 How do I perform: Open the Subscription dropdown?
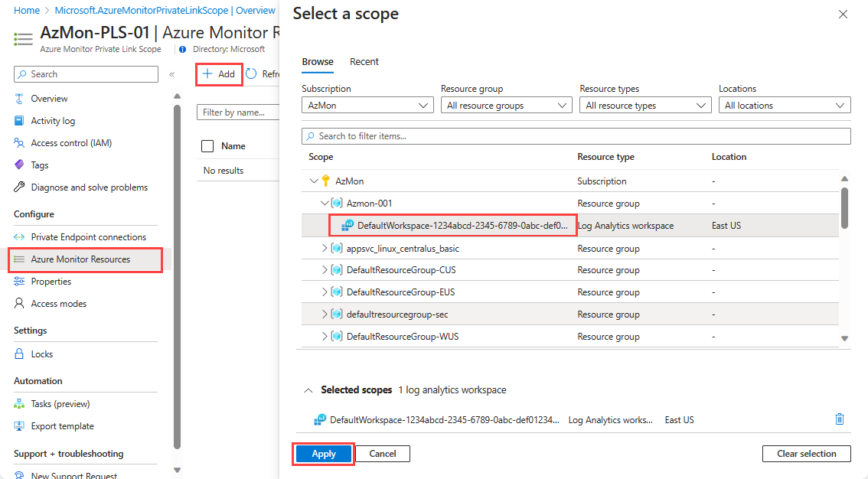click(367, 105)
